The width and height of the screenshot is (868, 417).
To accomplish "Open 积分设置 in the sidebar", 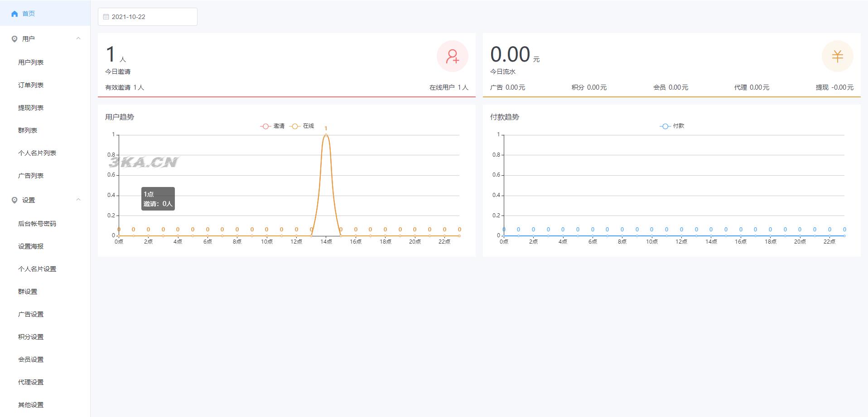I will (x=31, y=337).
